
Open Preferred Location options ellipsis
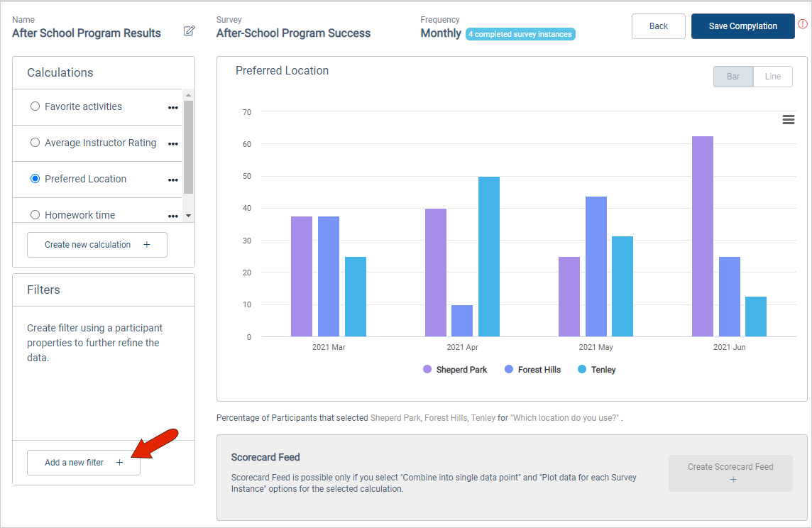click(x=172, y=180)
